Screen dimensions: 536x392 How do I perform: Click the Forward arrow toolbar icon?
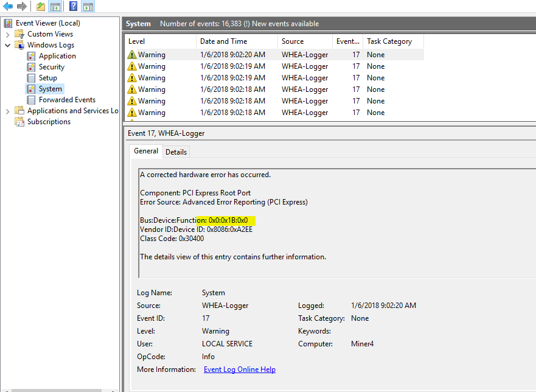click(22, 7)
